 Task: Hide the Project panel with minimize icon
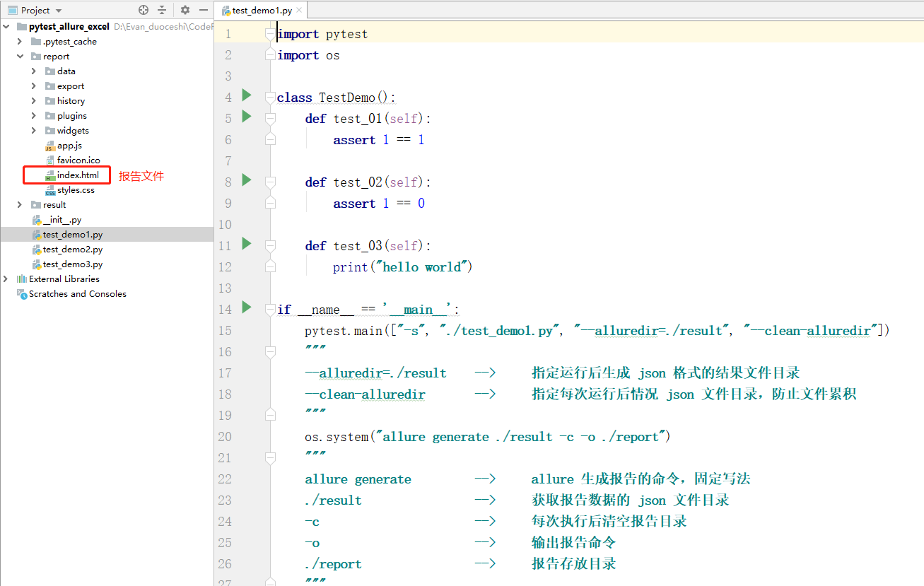204,10
